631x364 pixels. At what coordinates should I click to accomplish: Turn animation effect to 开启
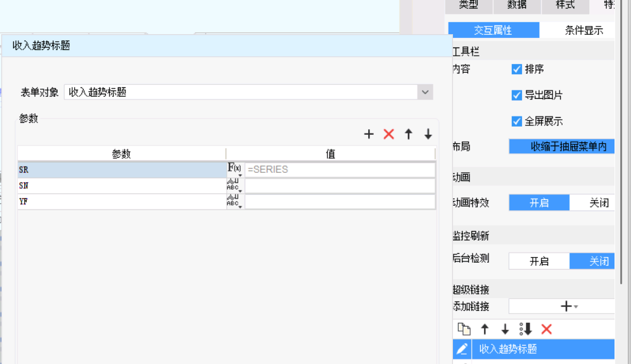click(x=539, y=203)
